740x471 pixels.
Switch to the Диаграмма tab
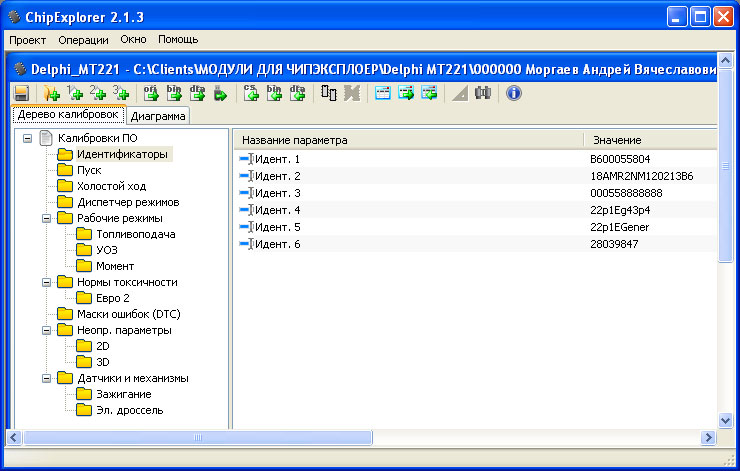click(x=158, y=115)
